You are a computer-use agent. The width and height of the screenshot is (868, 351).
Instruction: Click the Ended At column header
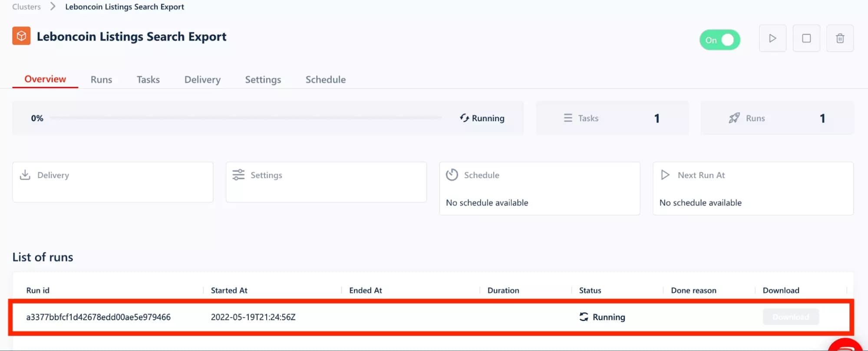[x=366, y=290]
